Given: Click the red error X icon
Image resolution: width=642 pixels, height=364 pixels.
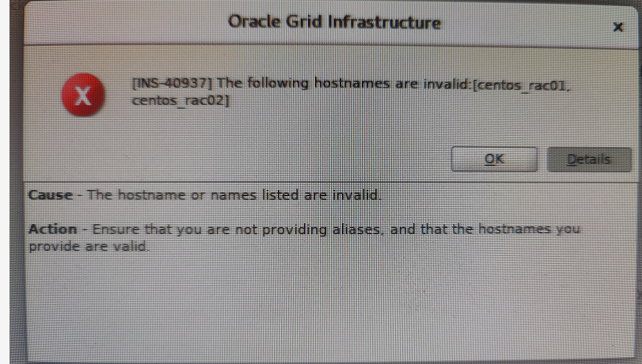Looking at the screenshot, I should point(82,95).
